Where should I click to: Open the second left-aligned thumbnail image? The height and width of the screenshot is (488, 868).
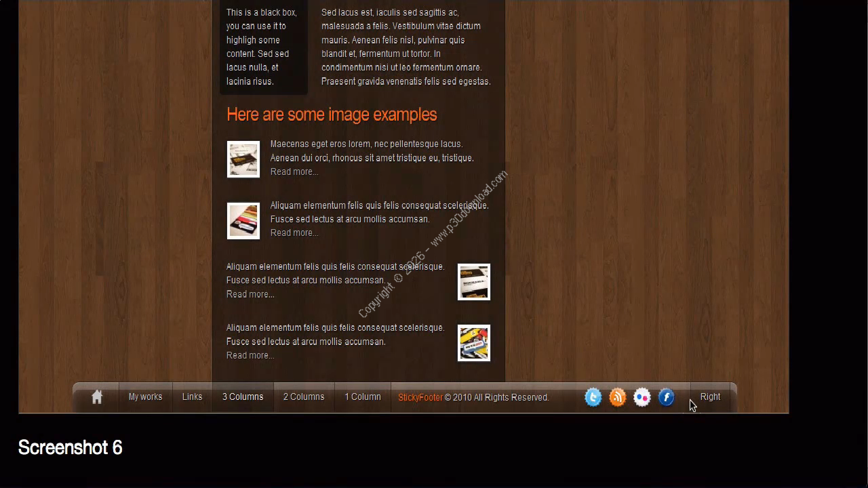click(x=243, y=221)
